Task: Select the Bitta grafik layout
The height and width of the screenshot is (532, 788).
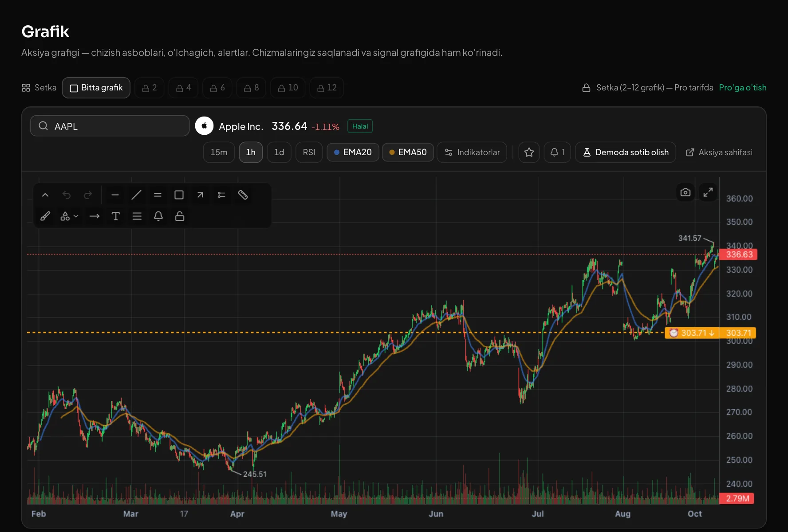Action: 96,88
